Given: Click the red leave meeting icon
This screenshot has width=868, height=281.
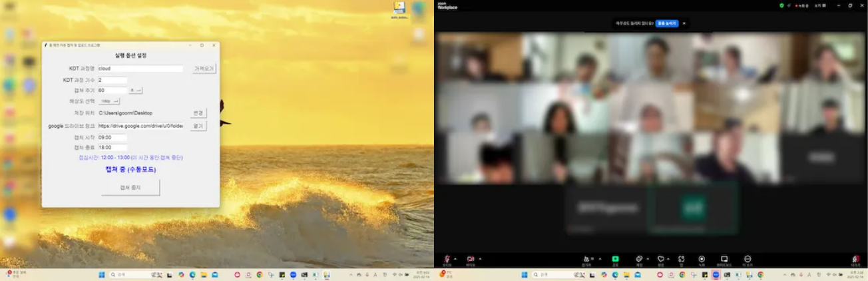Looking at the screenshot, I should pyautogui.click(x=855, y=258).
